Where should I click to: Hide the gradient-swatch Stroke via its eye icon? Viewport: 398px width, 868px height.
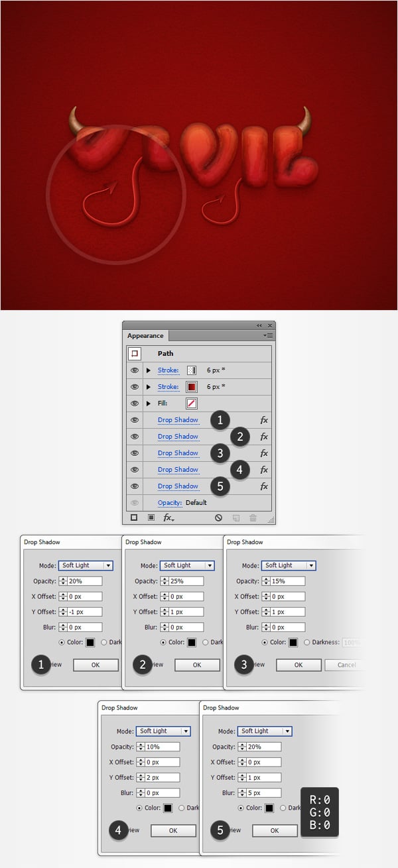pyautogui.click(x=135, y=370)
